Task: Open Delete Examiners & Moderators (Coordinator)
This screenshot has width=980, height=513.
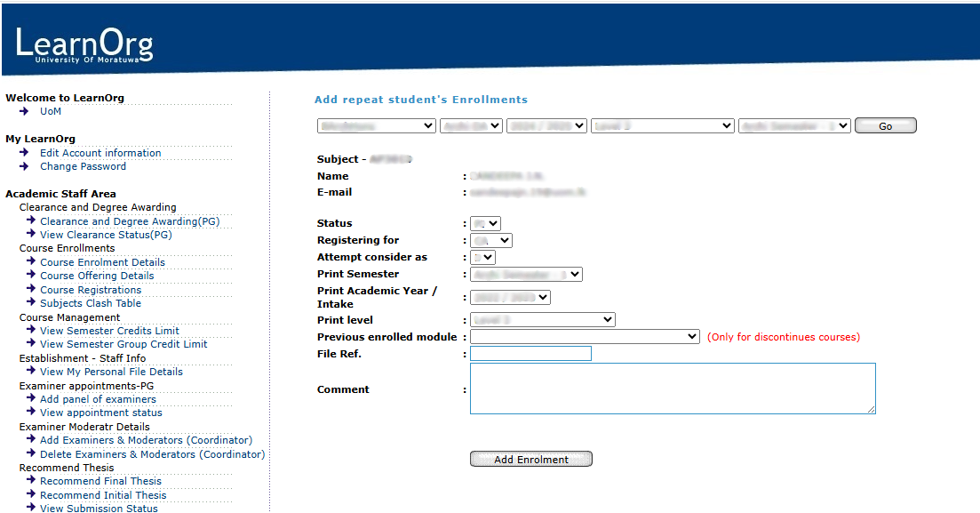Action: 153,454
